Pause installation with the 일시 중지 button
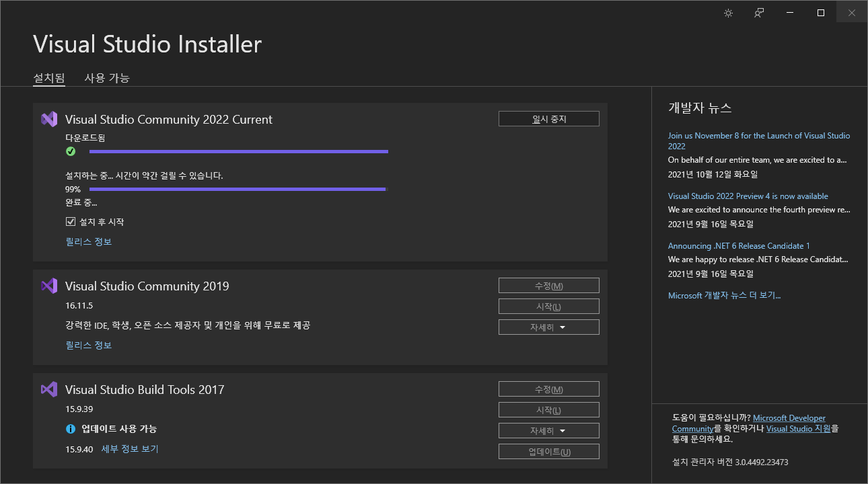Viewport: 868px width, 484px height. point(549,119)
